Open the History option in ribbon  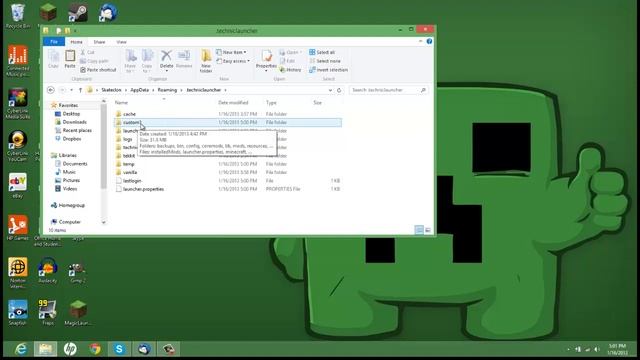[290, 70]
